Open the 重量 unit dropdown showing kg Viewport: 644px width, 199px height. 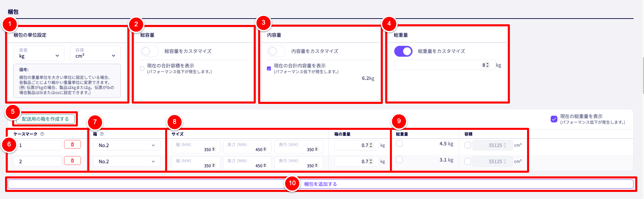(39, 53)
